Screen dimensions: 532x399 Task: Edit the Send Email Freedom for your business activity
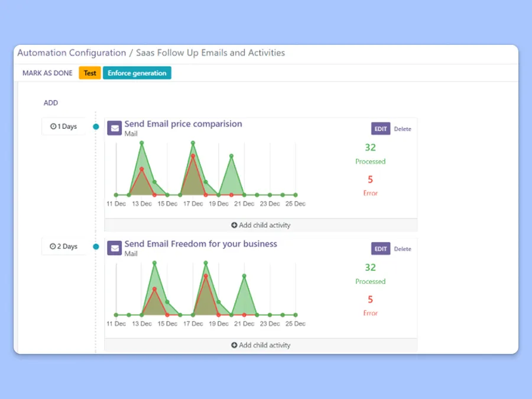(x=381, y=249)
